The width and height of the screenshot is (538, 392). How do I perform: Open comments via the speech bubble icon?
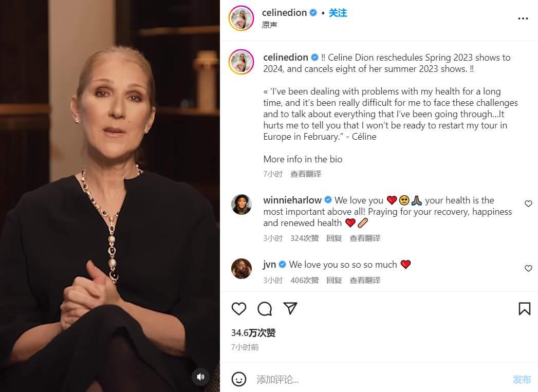point(265,308)
